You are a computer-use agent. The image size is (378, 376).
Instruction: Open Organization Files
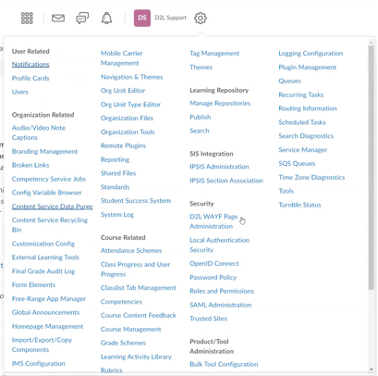(x=127, y=118)
